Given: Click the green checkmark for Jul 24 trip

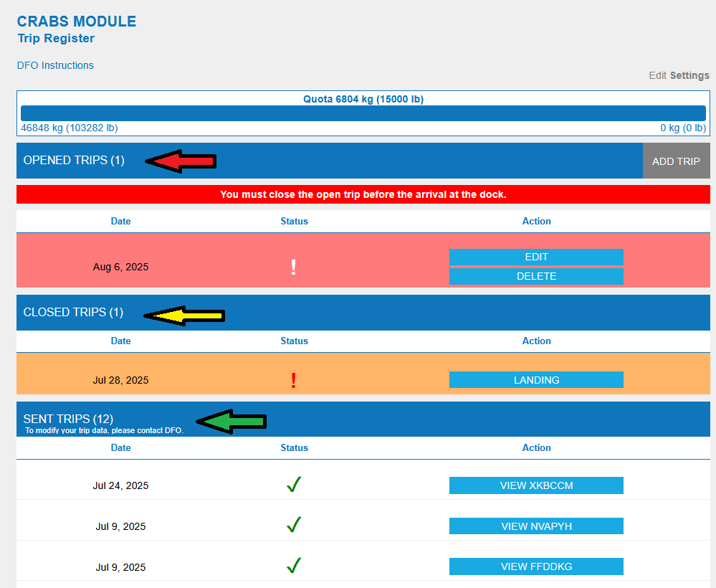Looking at the screenshot, I should 293,485.
